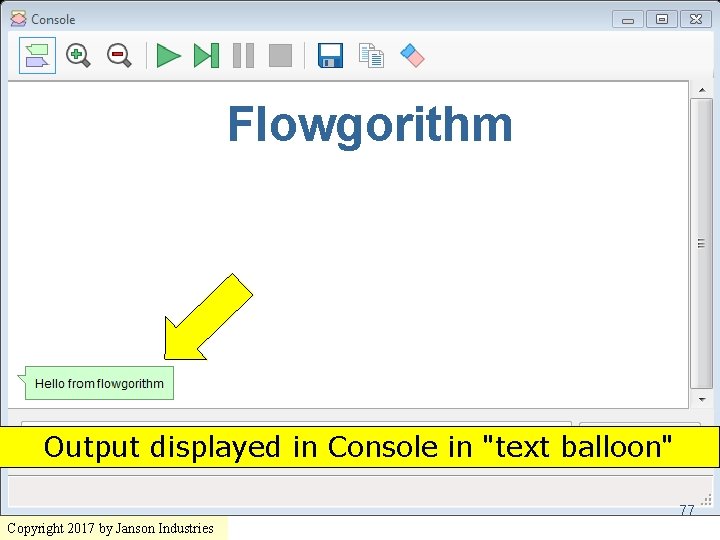Screen dimensions: 720x540
Task: Close the Console window
Action: point(696,19)
